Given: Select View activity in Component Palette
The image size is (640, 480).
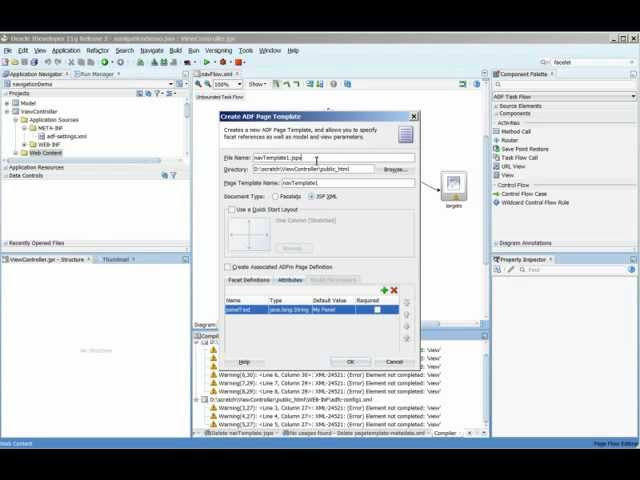Looking at the screenshot, I should (x=507, y=175).
